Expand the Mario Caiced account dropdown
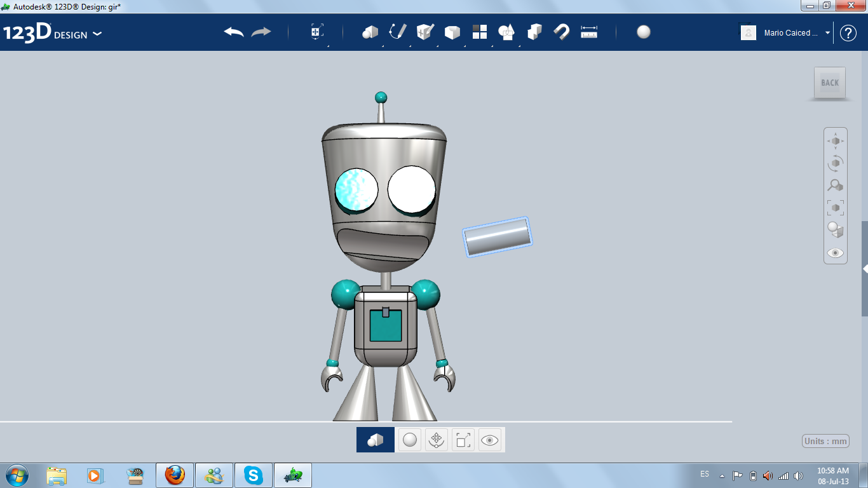The image size is (868, 488). pyautogui.click(x=828, y=32)
